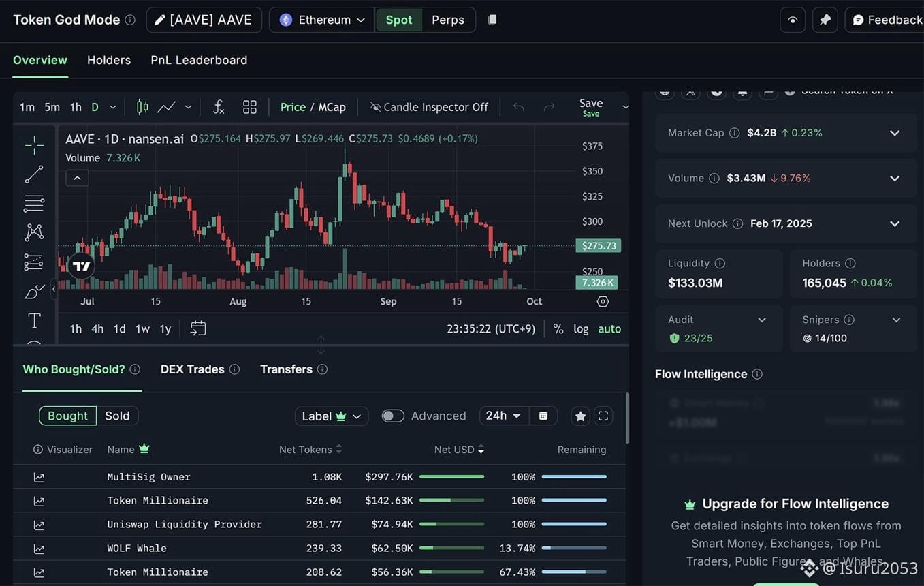Open visualizer for Uniswap Liquidity Provider row
Viewport: 924px width, 586px height.
(39, 525)
